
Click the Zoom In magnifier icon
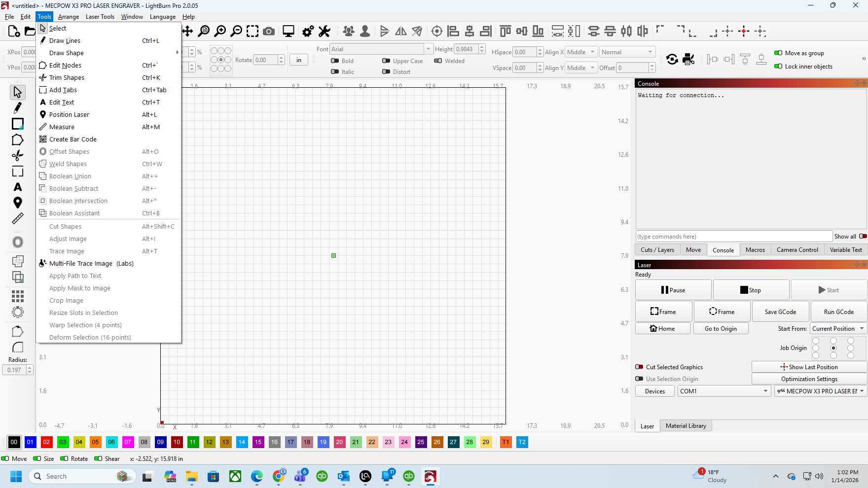(x=220, y=32)
